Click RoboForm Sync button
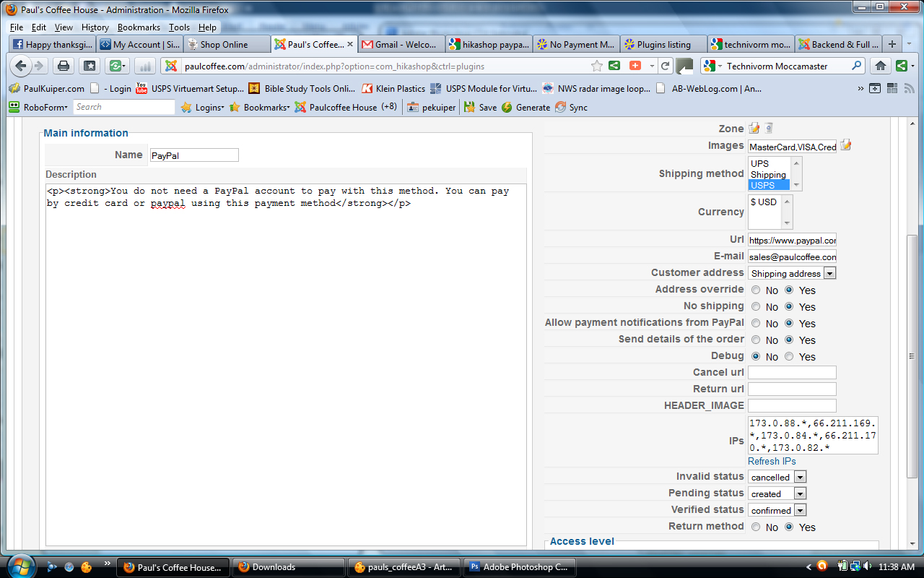Image resolution: width=924 pixels, height=578 pixels. click(x=571, y=107)
